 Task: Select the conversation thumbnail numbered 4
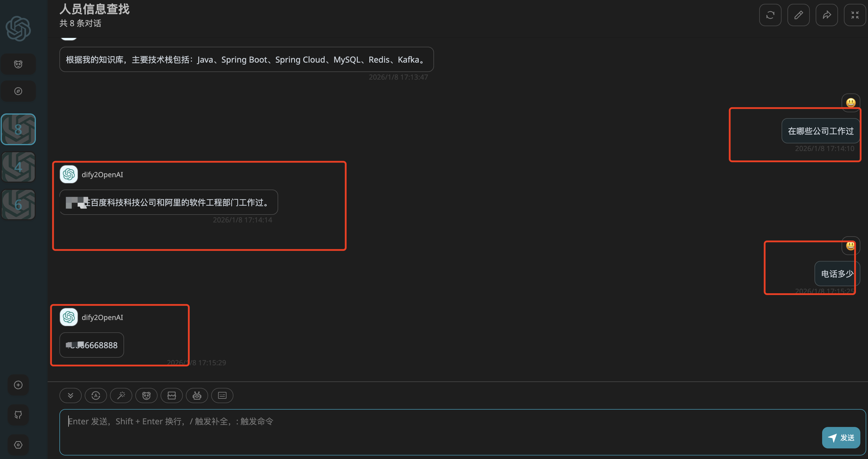click(x=18, y=167)
